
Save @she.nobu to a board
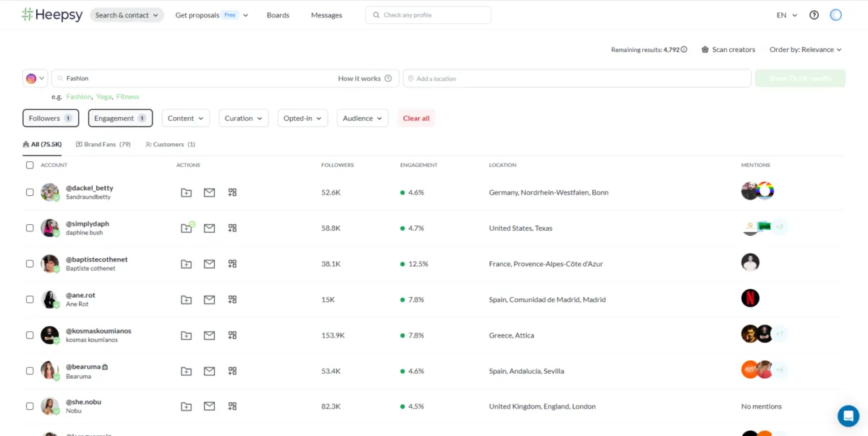click(186, 406)
